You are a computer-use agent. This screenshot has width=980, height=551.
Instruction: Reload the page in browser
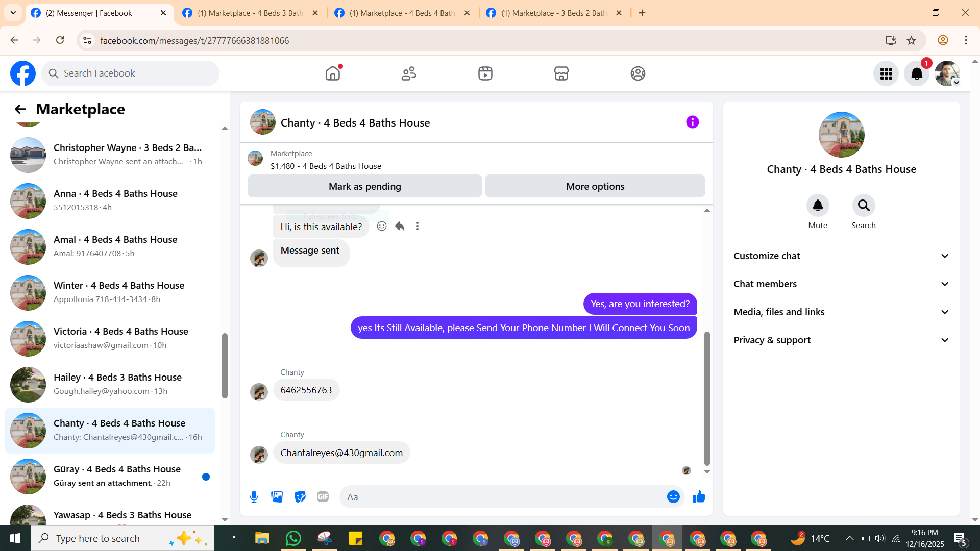coord(60,40)
